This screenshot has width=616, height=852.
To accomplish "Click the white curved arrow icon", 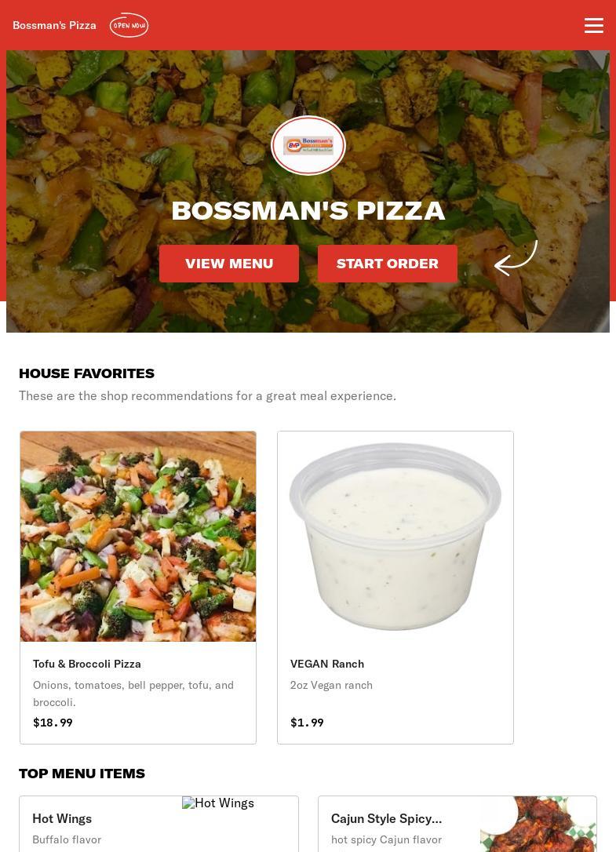I will coord(516,258).
